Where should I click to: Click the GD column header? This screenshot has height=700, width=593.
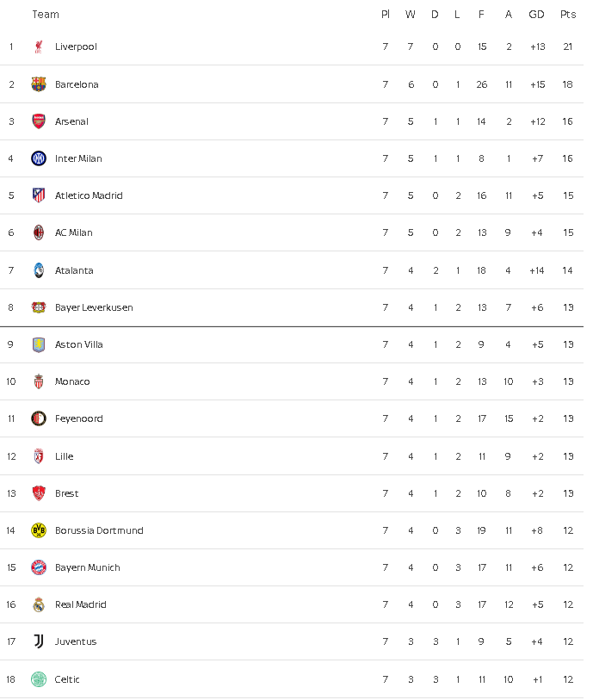pyautogui.click(x=536, y=15)
